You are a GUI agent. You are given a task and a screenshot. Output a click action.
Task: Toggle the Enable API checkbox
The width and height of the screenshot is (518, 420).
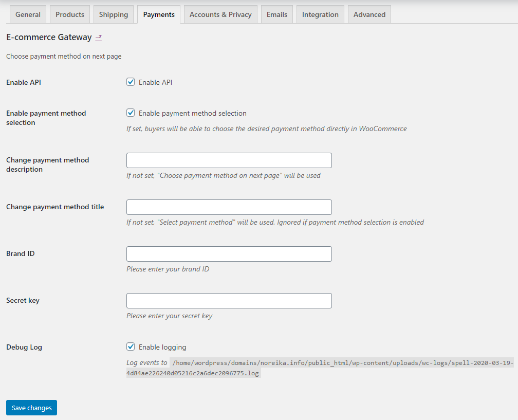point(131,82)
